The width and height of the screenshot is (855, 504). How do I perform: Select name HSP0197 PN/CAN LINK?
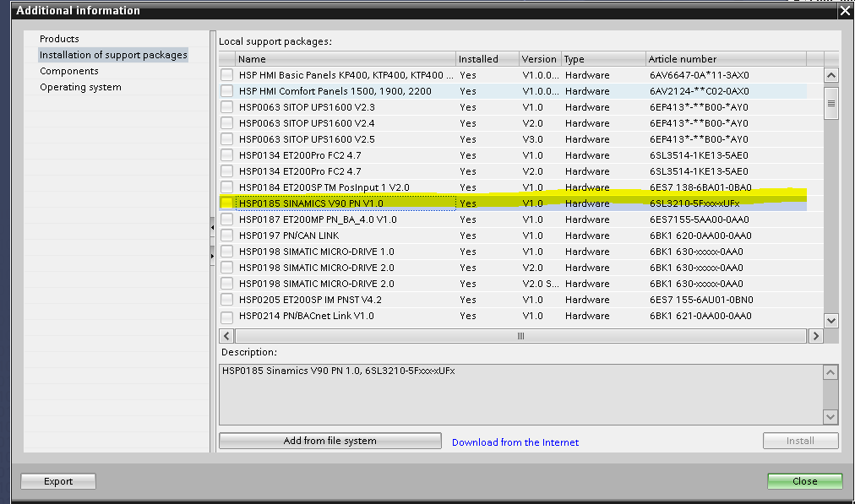(289, 236)
